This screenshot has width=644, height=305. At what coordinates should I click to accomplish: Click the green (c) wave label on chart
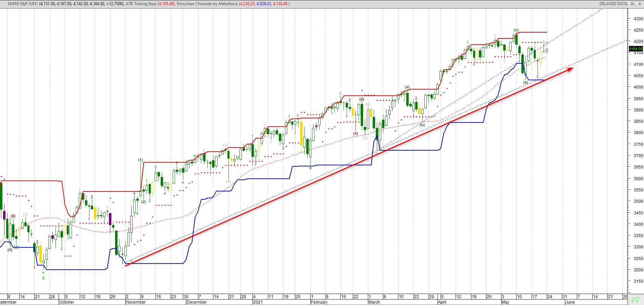click(x=516, y=30)
